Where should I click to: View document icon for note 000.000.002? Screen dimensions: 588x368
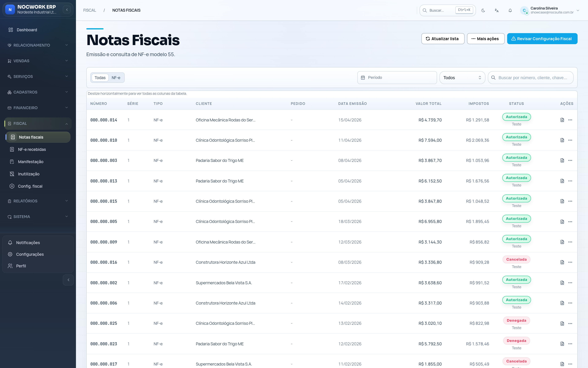(562, 283)
